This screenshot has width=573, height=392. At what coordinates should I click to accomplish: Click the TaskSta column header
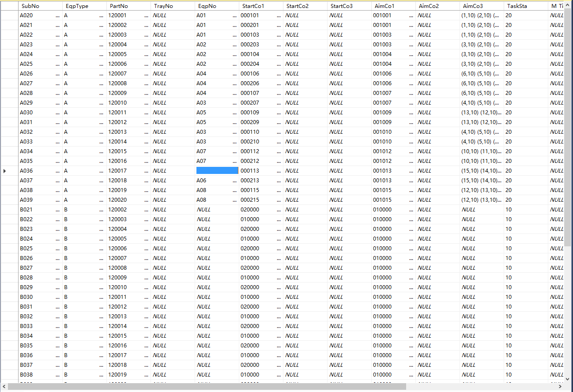coord(525,6)
